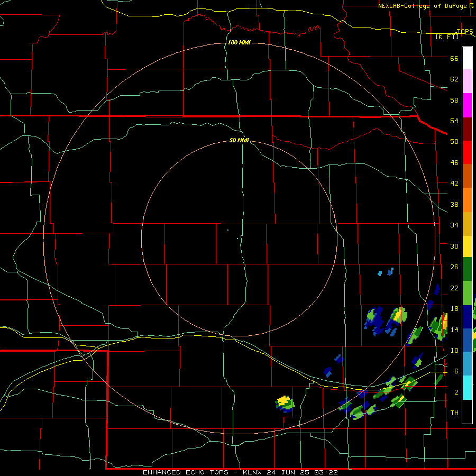
Task: Click the "62" legend value
Action: [x=454, y=79]
